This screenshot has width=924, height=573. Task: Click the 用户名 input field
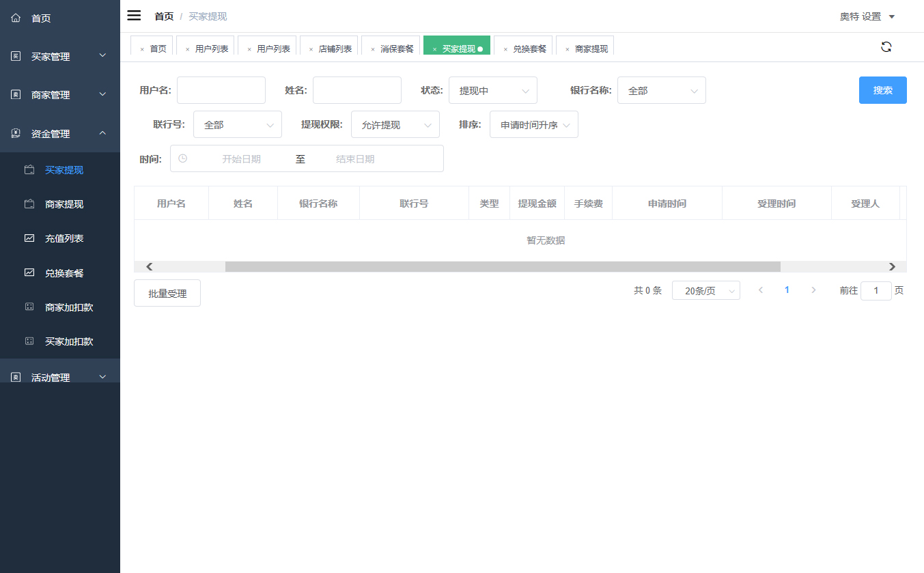pos(221,90)
